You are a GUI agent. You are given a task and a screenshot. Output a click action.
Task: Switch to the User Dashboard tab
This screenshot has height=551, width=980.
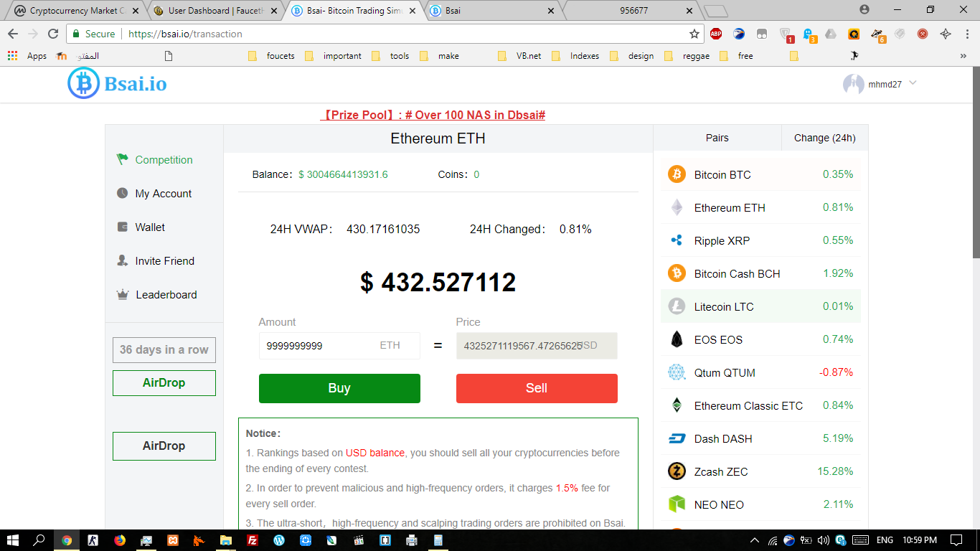(216, 11)
